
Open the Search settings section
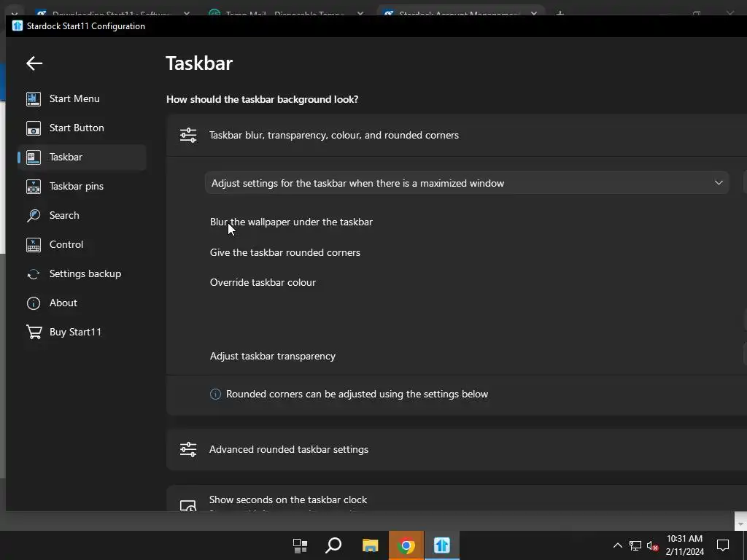tap(82, 215)
